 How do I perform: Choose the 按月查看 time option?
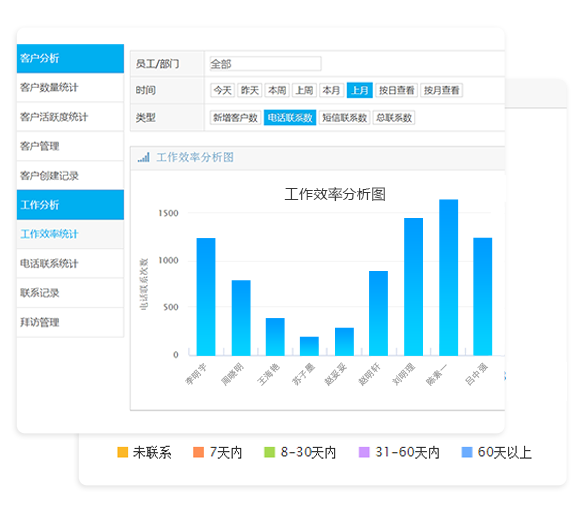pos(441,90)
